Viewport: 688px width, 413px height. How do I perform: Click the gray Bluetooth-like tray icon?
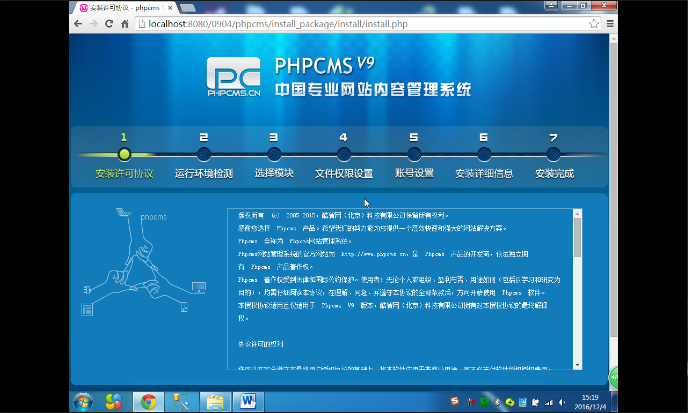pos(497,402)
